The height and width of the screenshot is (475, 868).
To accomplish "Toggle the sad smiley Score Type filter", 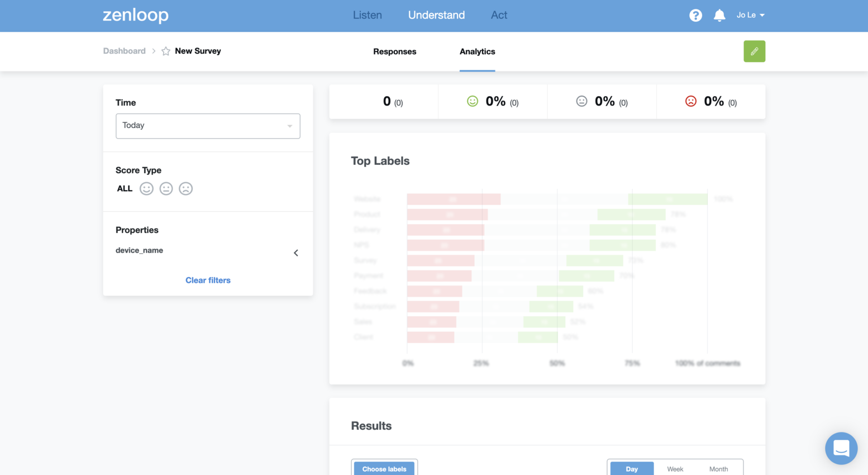I will pyautogui.click(x=185, y=188).
